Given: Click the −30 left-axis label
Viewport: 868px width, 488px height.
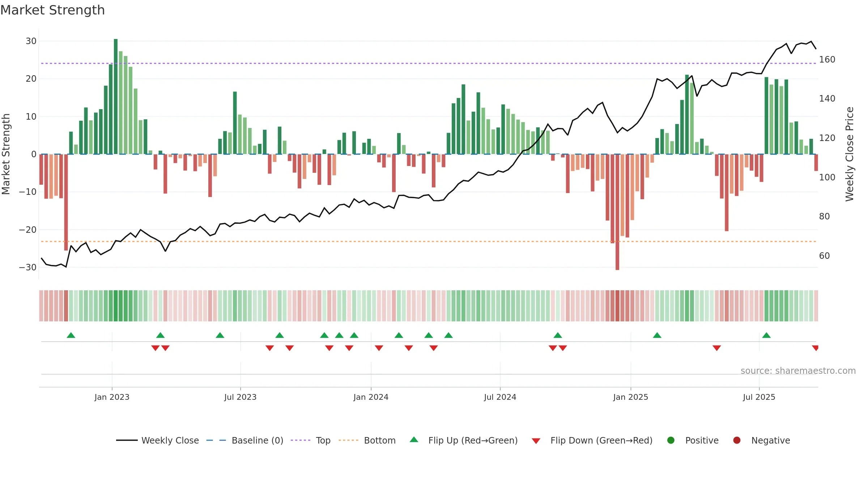Looking at the screenshot, I should [x=27, y=267].
